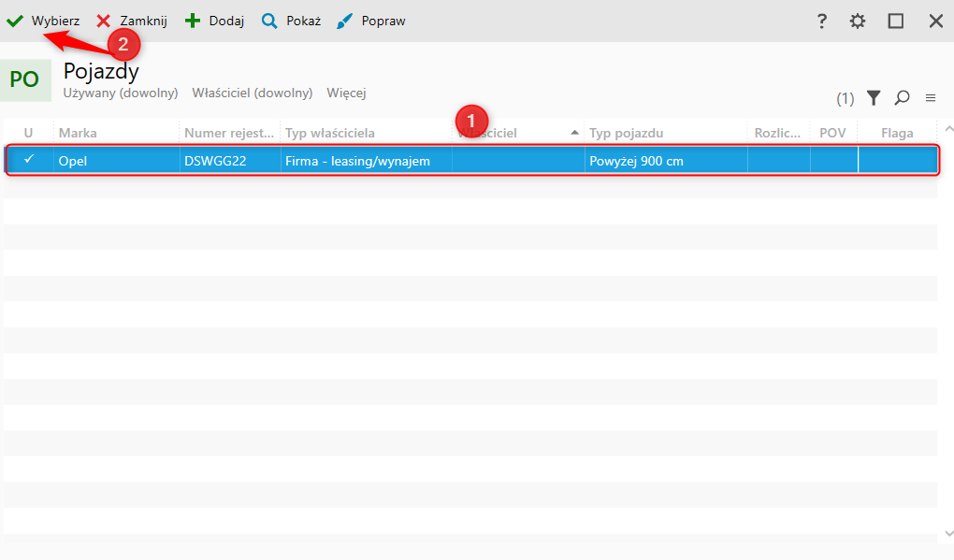954x560 pixels.
Task: Sort by Typ właściciela column header
Action: click(x=367, y=133)
